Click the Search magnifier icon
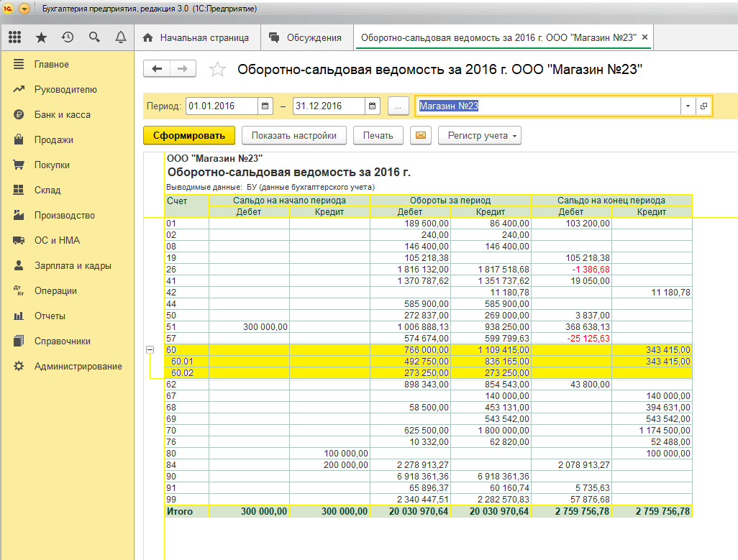This screenshot has width=738, height=560. click(x=94, y=37)
